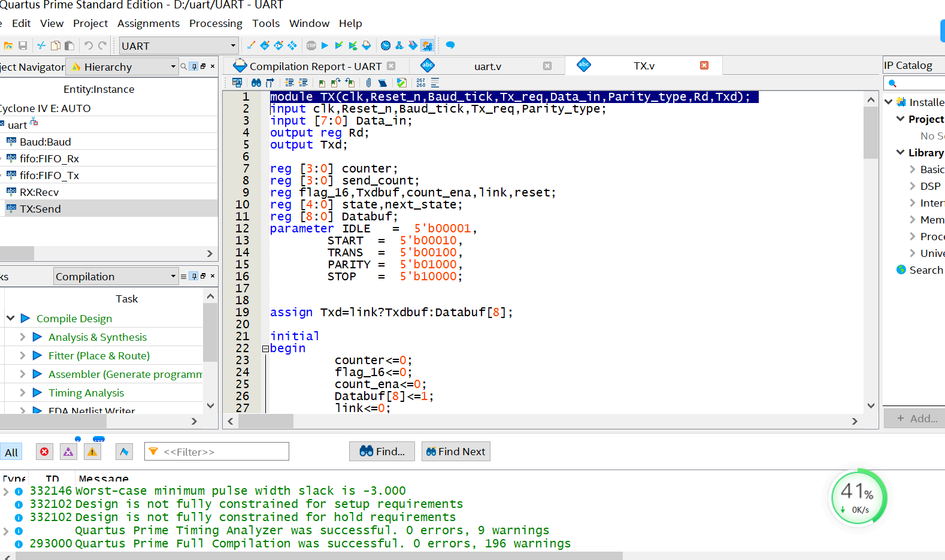The height and width of the screenshot is (560, 945).
Task: Click the Find binoculars icon in editor toolbar
Action: [256, 83]
